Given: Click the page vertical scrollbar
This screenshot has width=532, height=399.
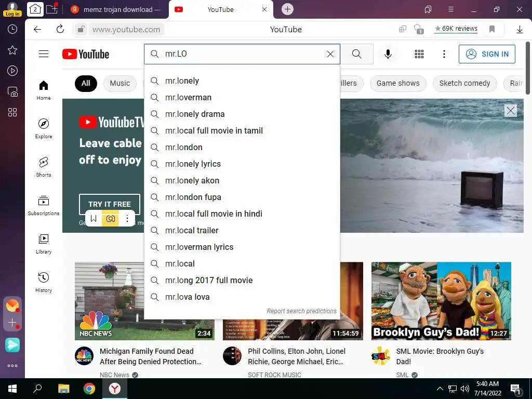Looking at the screenshot, I should coord(528,68).
